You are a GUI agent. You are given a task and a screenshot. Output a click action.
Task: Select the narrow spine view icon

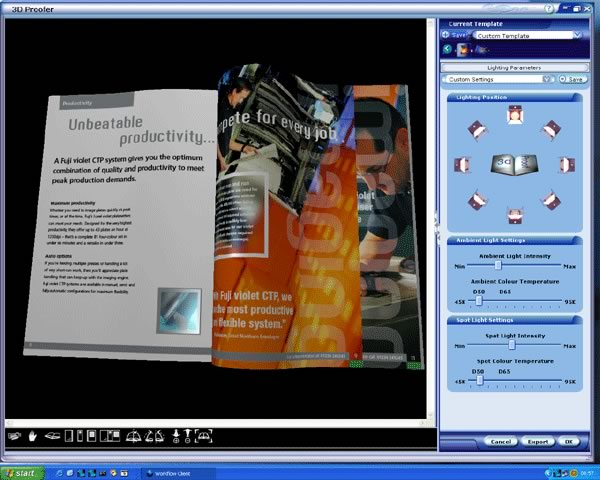[80, 436]
